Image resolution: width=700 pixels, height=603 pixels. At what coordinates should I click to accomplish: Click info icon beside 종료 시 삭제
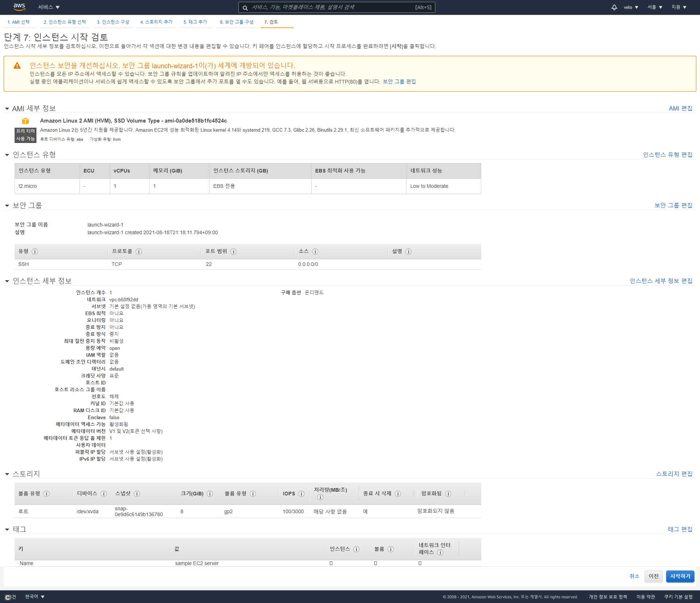tap(398, 494)
